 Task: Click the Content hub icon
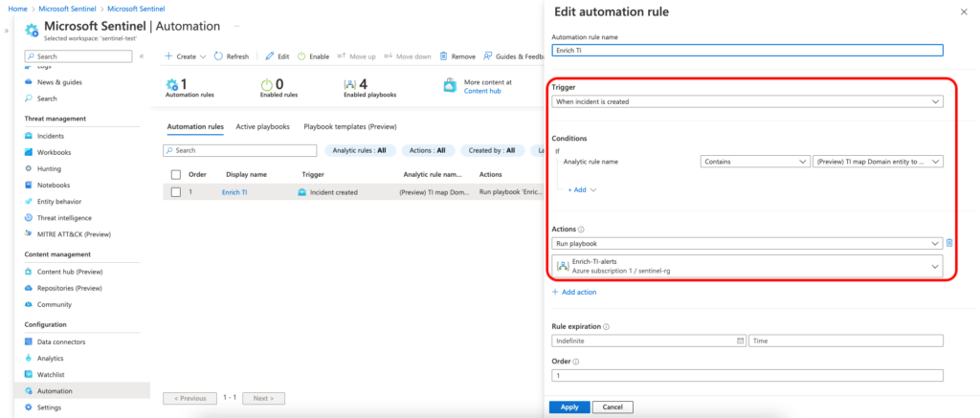(28, 272)
